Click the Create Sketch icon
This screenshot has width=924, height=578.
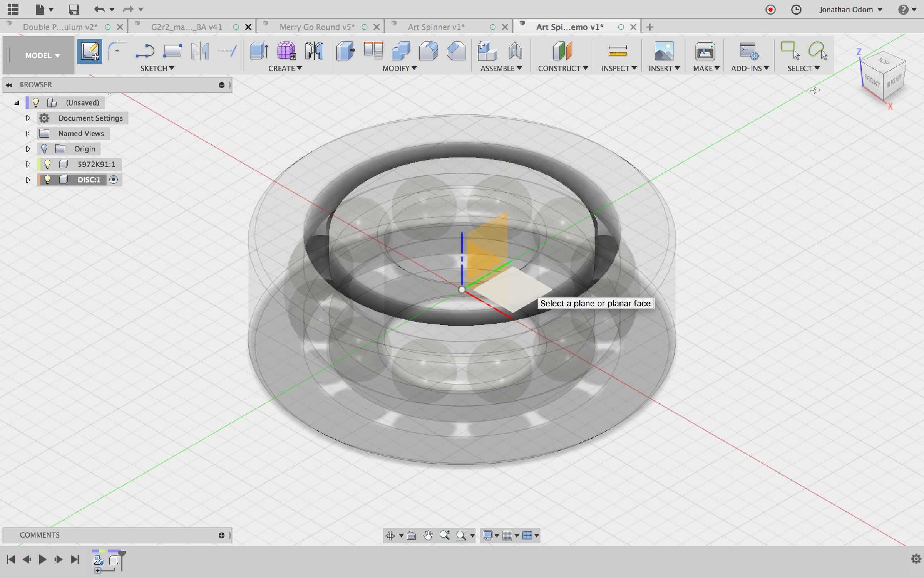click(x=90, y=51)
